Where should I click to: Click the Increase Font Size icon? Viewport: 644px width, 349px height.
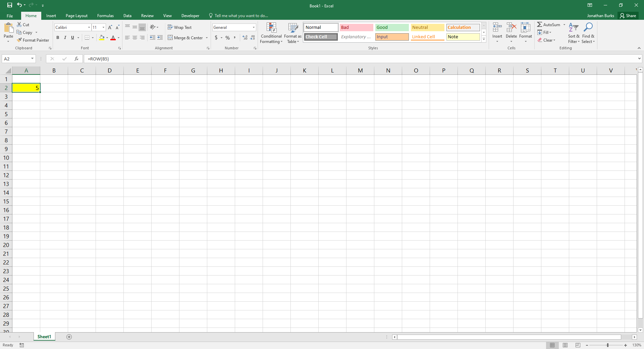coord(110,27)
